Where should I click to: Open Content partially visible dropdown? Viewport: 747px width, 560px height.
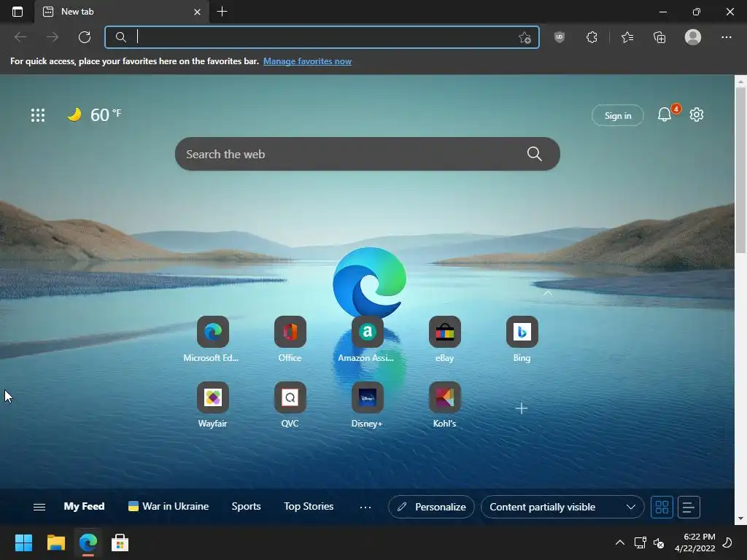point(562,507)
